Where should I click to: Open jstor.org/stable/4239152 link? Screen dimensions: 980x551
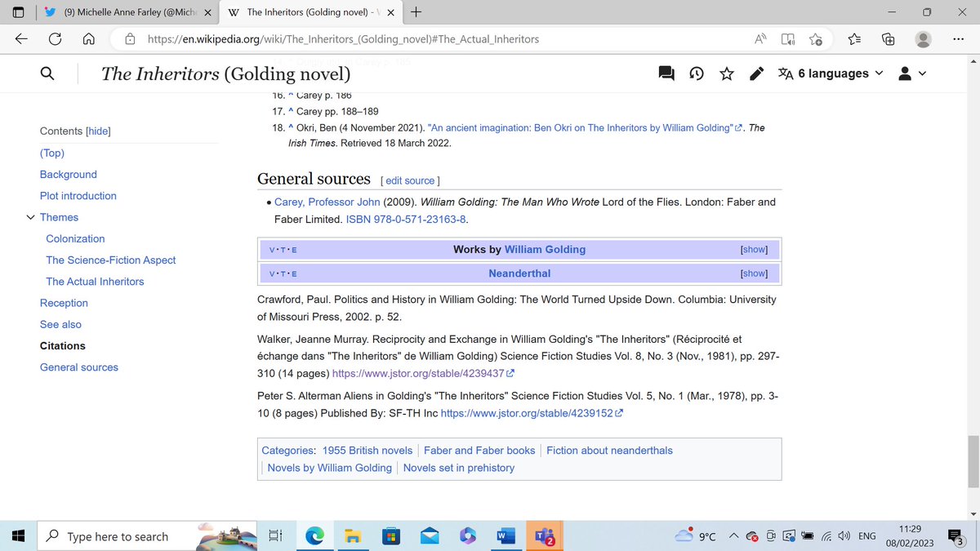pos(532,413)
